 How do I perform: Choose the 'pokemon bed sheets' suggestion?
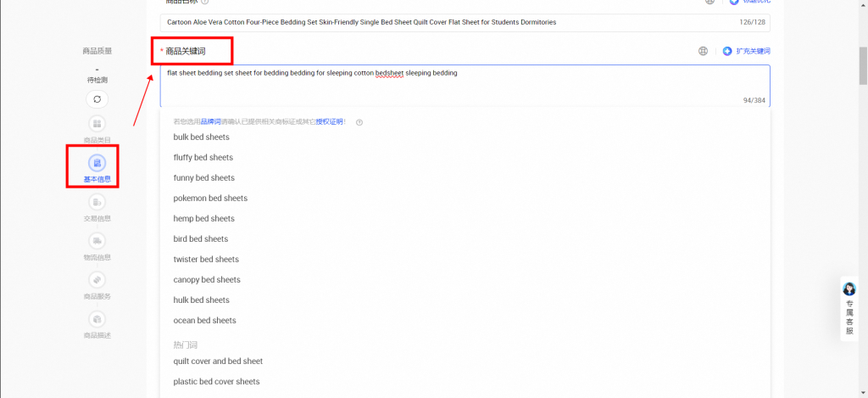[x=210, y=199]
